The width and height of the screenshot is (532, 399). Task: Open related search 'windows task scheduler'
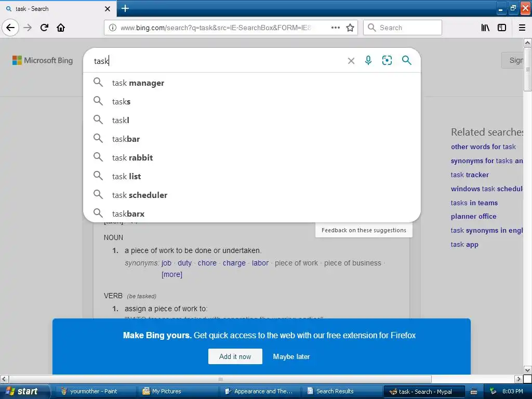tap(486, 189)
